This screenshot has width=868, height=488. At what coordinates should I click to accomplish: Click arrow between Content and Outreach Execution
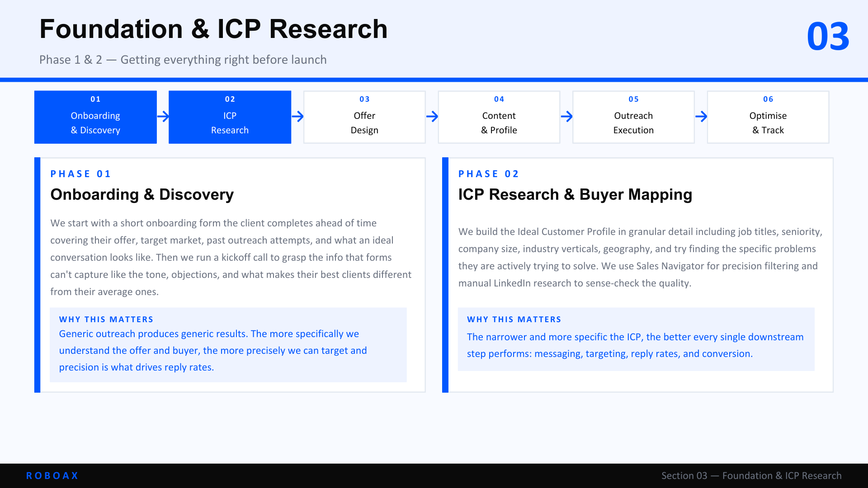point(566,117)
